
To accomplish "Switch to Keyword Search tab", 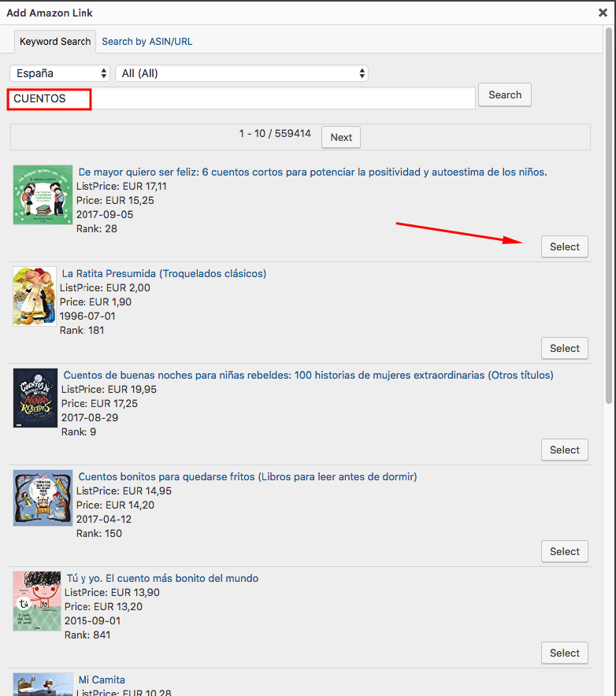I will (x=55, y=42).
